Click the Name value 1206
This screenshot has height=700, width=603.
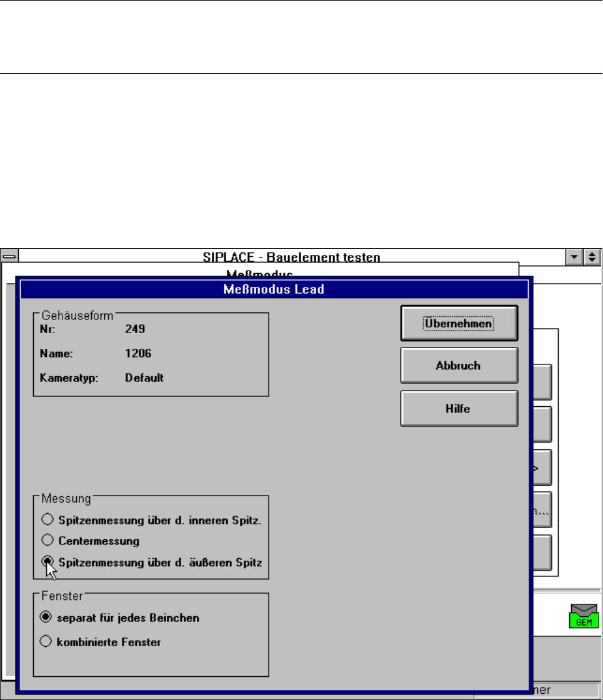[x=138, y=353]
